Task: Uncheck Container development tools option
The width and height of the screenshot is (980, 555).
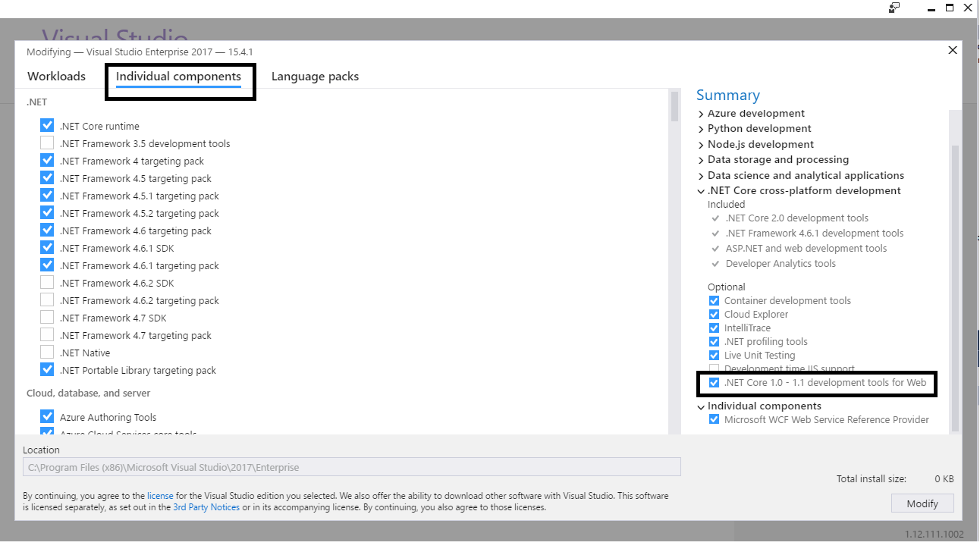Action: pos(714,301)
